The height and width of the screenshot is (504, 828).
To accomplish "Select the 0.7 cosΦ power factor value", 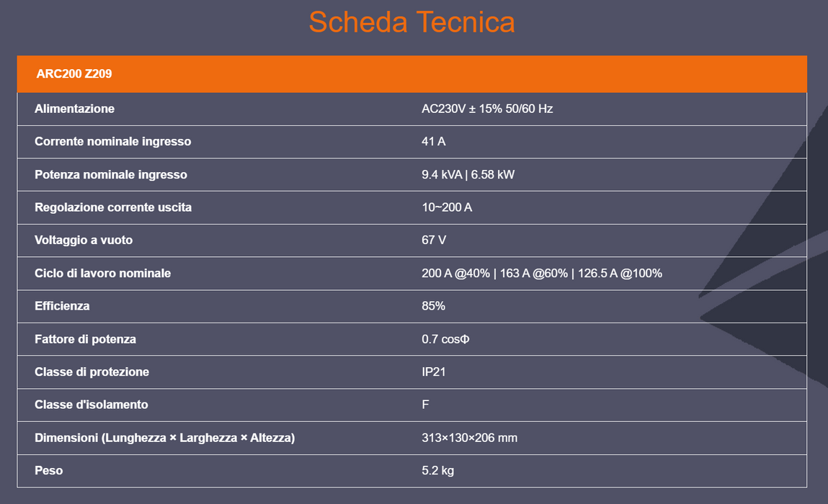I will click(x=445, y=339).
